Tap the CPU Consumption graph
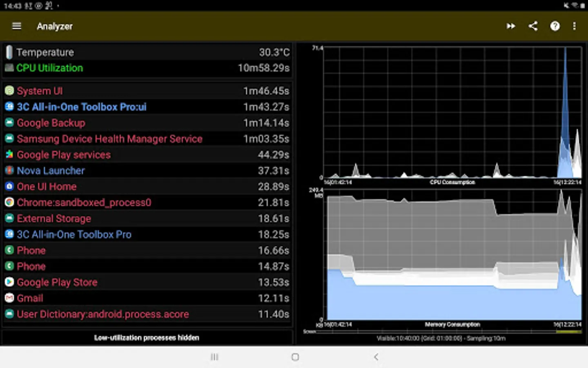The height and width of the screenshot is (368, 588). tap(452, 112)
